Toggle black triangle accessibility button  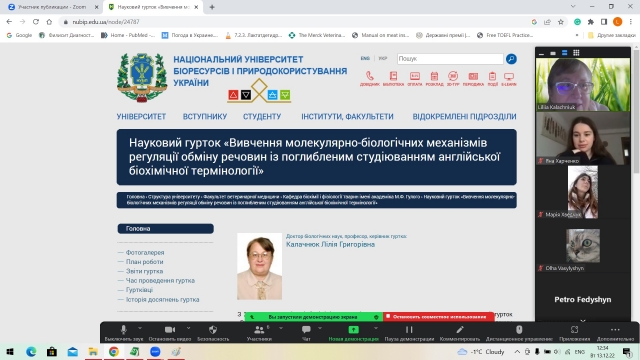pos(246,95)
